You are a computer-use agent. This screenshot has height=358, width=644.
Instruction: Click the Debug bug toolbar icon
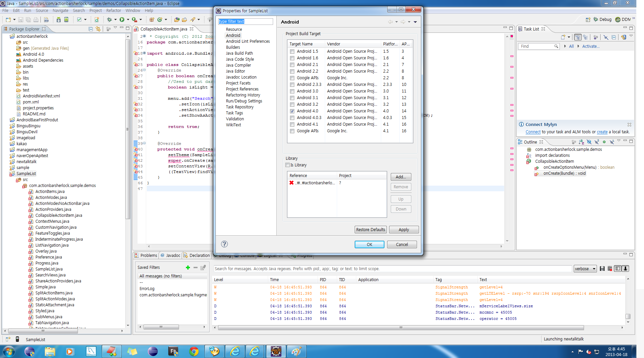[x=109, y=20]
